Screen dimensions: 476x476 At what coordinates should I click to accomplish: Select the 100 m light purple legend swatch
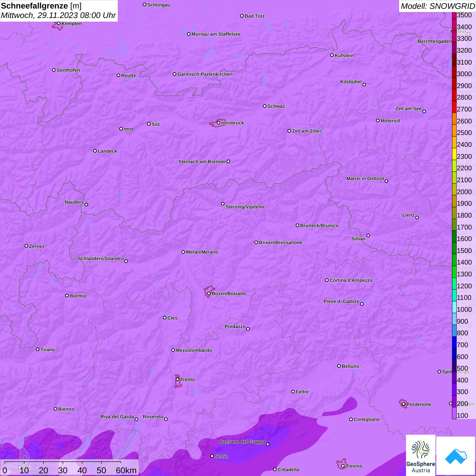pos(454,413)
